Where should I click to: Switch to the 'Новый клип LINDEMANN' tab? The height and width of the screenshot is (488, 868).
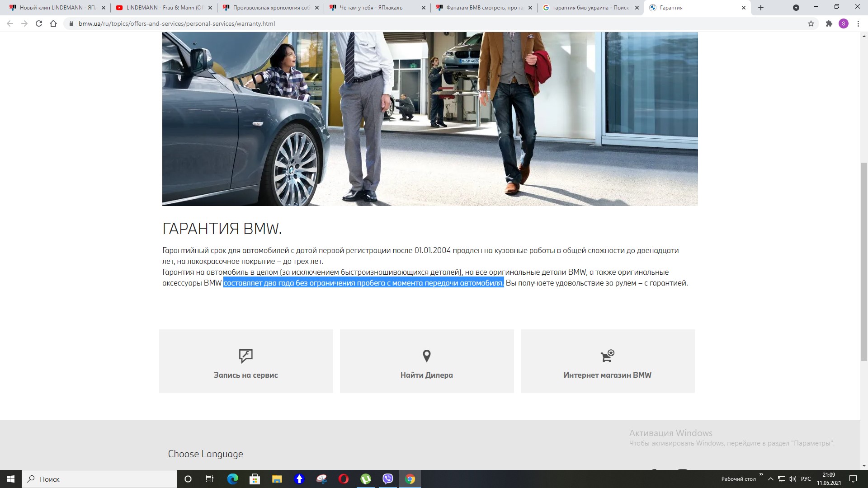pos(57,8)
